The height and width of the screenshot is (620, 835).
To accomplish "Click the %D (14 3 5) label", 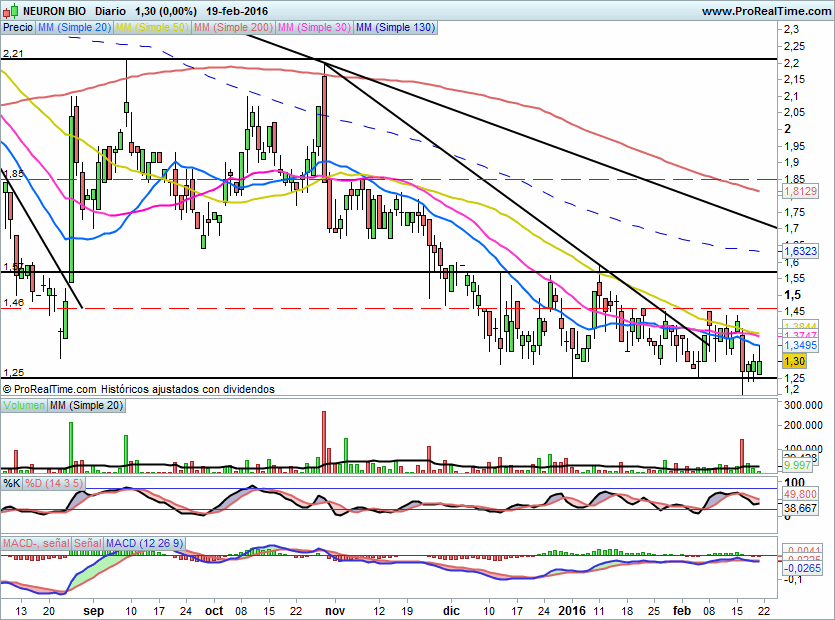I will 54,483.
